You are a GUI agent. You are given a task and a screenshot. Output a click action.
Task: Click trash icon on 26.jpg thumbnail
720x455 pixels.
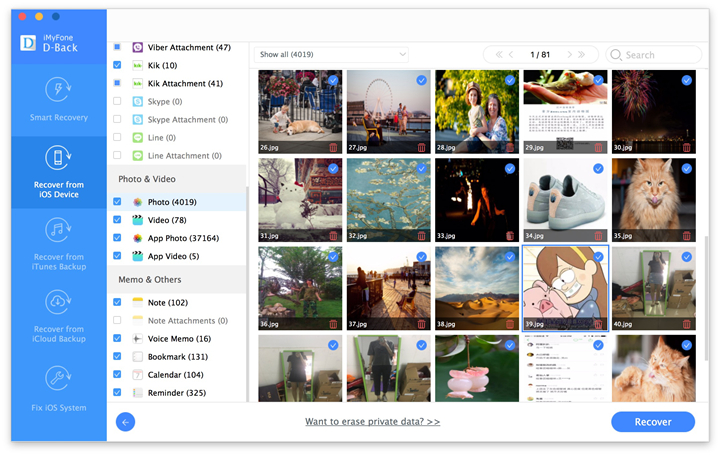333,147
